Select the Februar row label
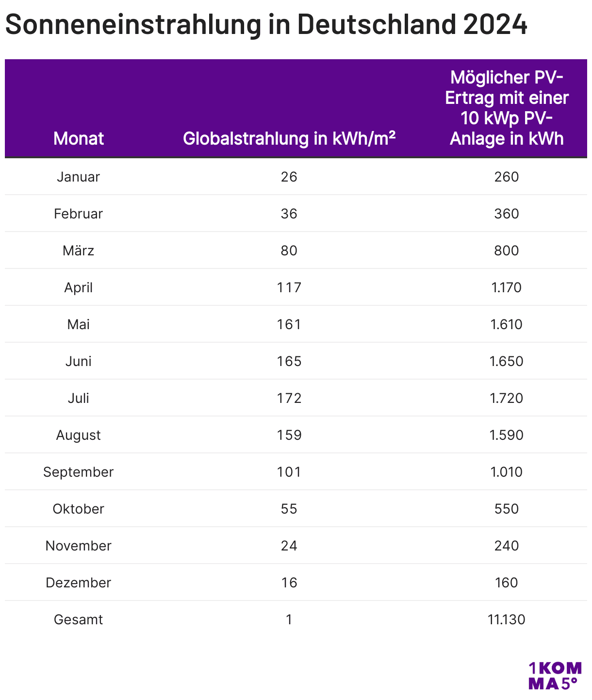 (79, 214)
